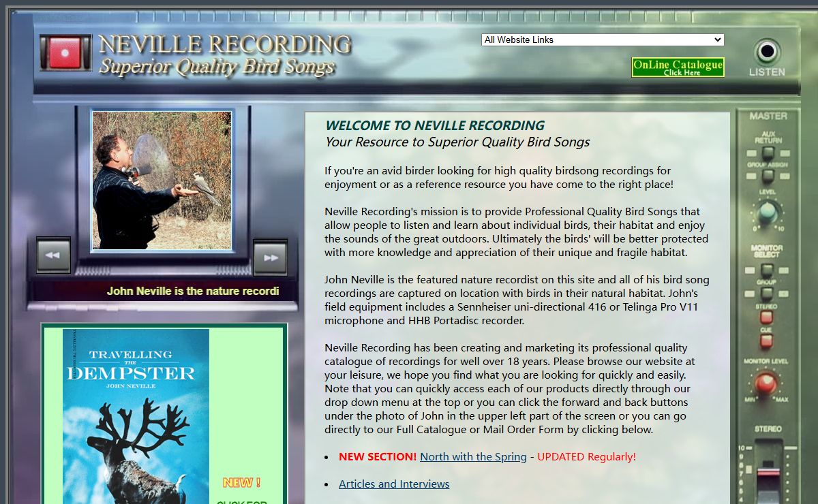Open the Articles and Interviews link
The width and height of the screenshot is (818, 504).
(x=394, y=484)
